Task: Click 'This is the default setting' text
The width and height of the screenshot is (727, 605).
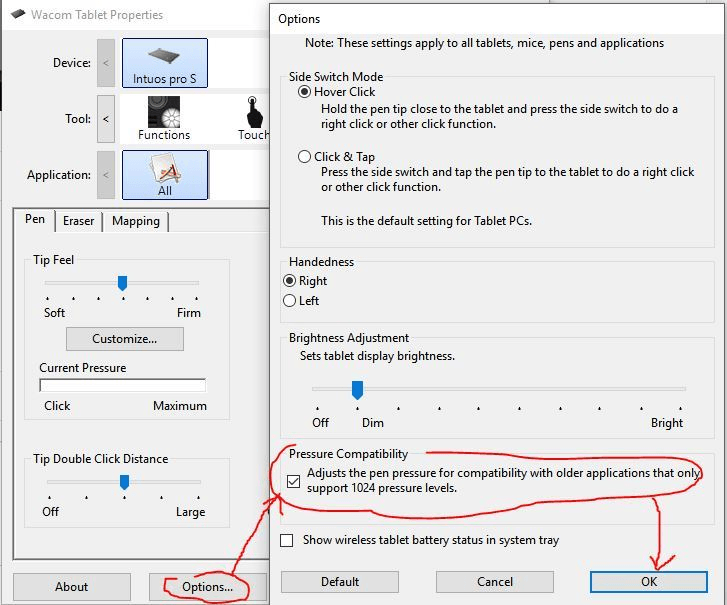Action: pyautogui.click(x=426, y=221)
